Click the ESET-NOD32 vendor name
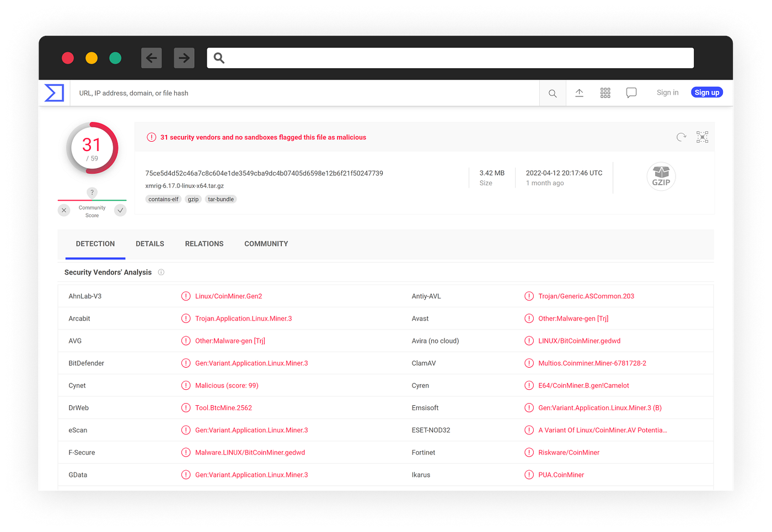772x532 pixels. pos(431,430)
